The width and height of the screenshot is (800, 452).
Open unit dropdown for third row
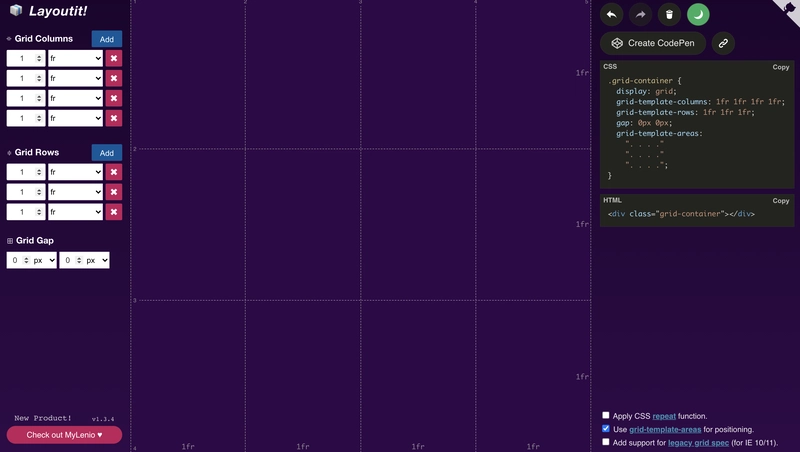[x=76, y=212]
